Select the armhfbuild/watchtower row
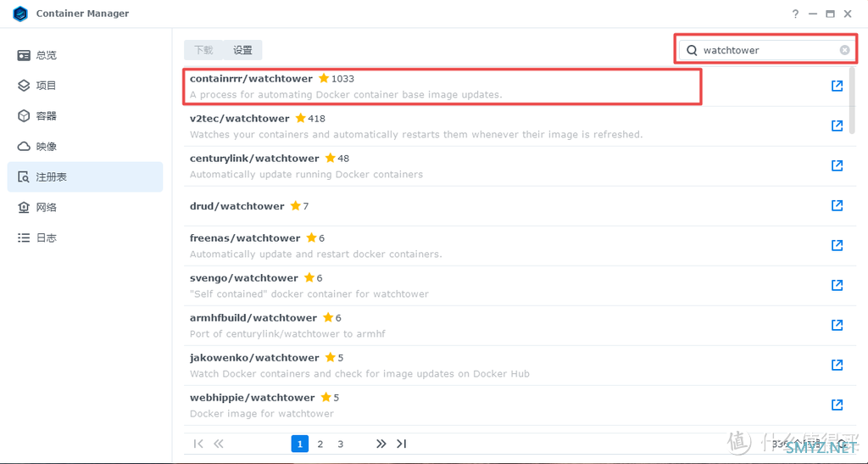This screenshot has height=464, width=868. click(x=516, y=326)
